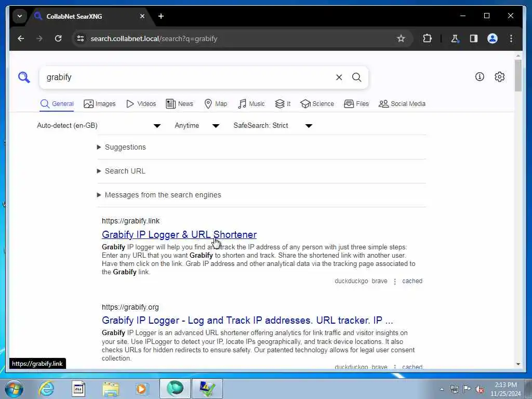Open the JKA document taskbar icon
Screen dimensions: 532x399
[78, 389]
